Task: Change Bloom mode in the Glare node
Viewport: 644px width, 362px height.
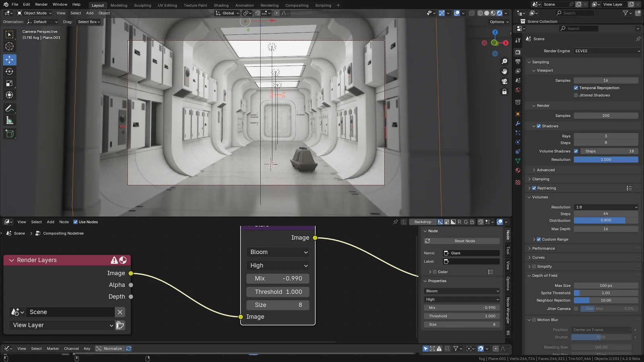Action: tap(278, 252)
